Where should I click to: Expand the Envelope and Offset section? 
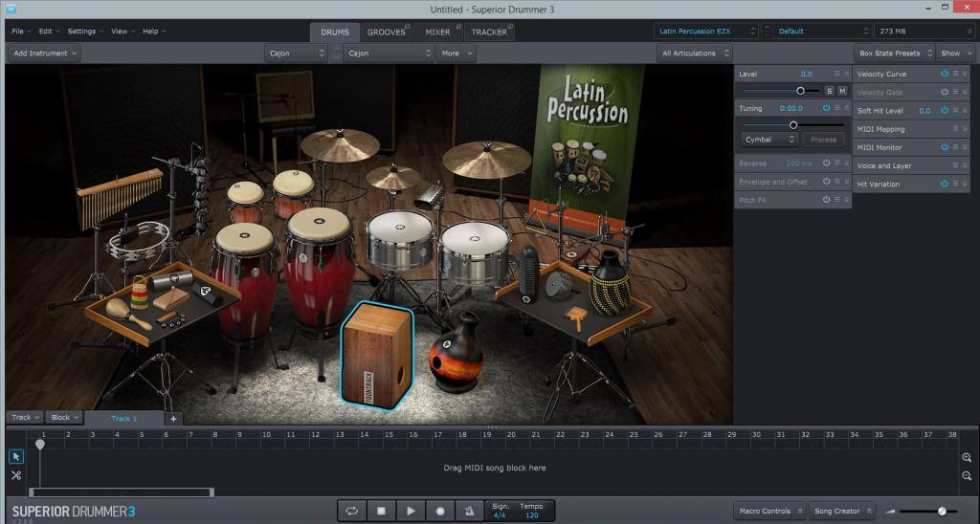pos(847,181)
